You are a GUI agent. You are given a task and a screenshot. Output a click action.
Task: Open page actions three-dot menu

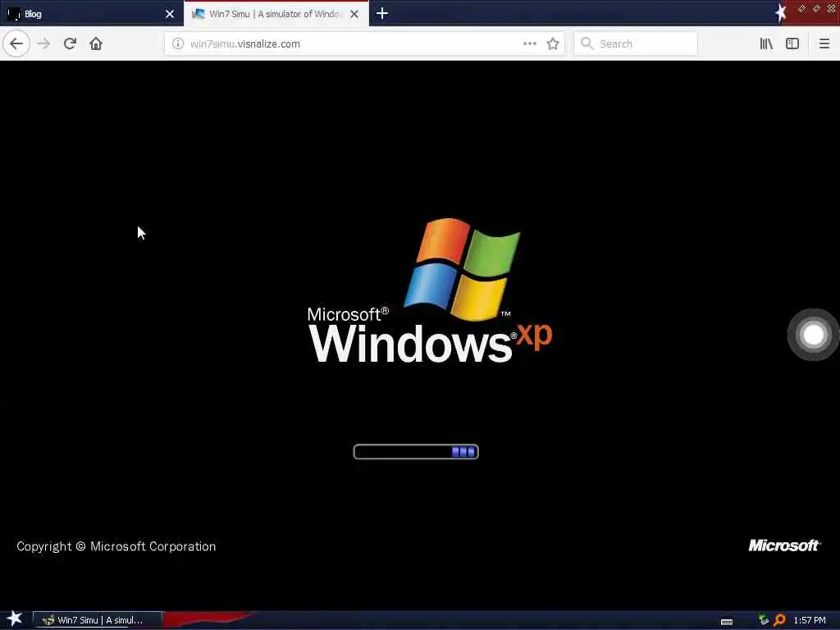pyautogui.click(x=529, y=43)
